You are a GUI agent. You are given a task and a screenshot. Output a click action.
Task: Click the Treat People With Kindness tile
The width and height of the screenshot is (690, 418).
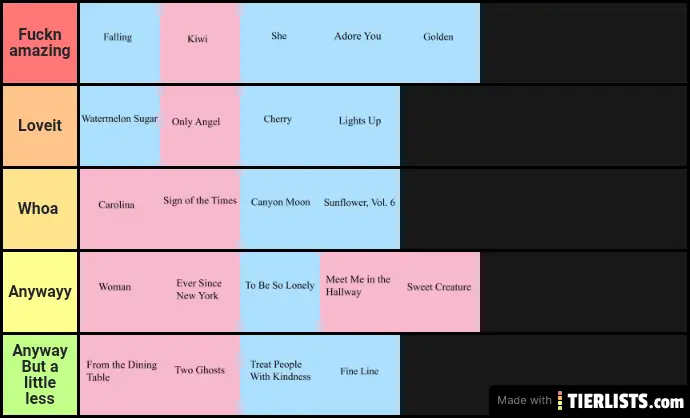(x=280, y=375)
